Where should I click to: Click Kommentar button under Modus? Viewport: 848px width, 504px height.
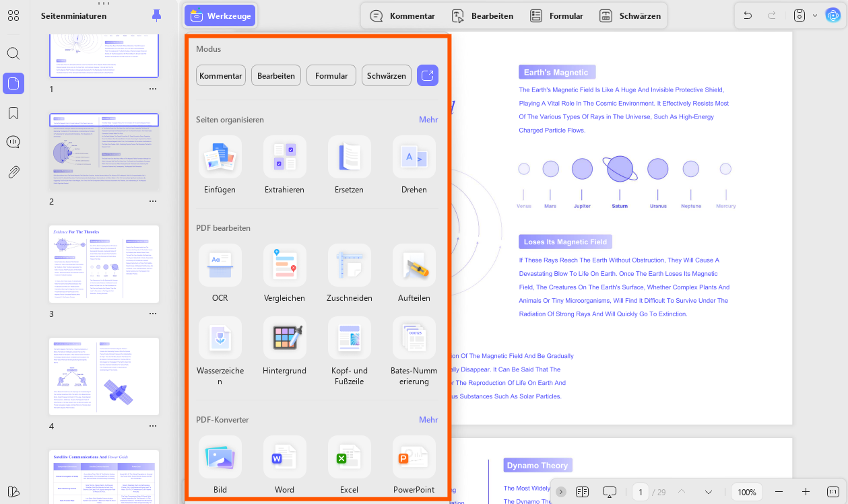[221, 75]
